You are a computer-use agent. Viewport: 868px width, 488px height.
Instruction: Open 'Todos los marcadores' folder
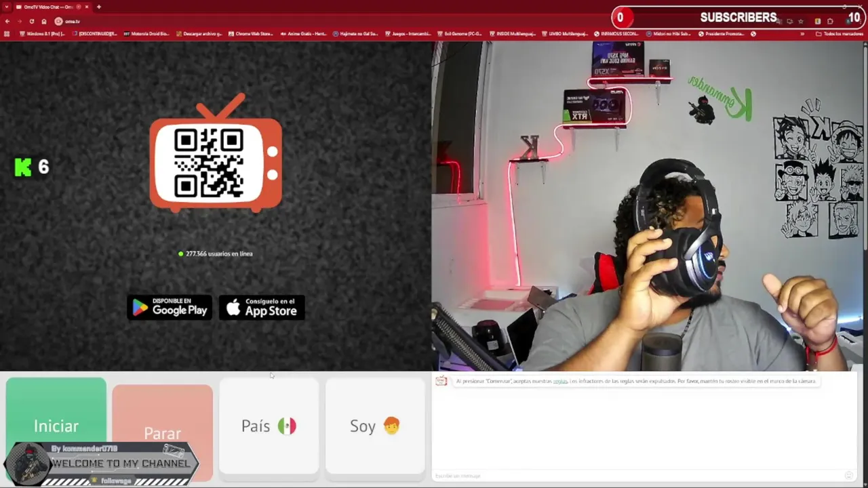click(x=840, y=34)
